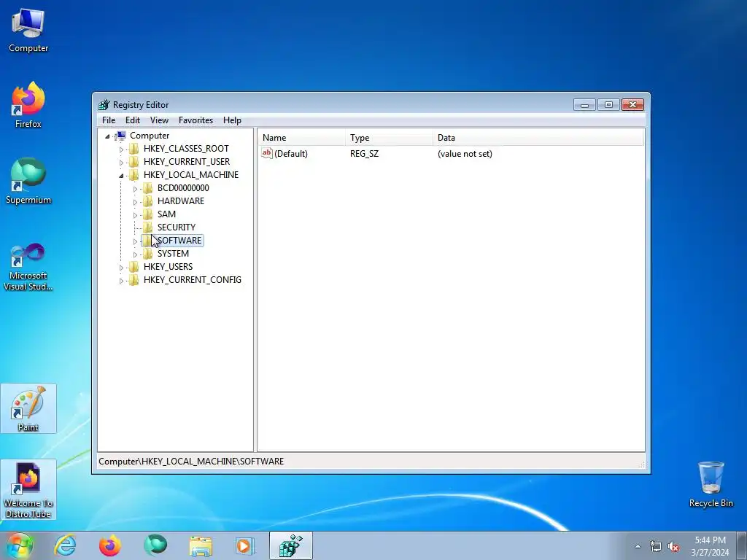Show hidden tray icons arrow

[x=638, y=546]
